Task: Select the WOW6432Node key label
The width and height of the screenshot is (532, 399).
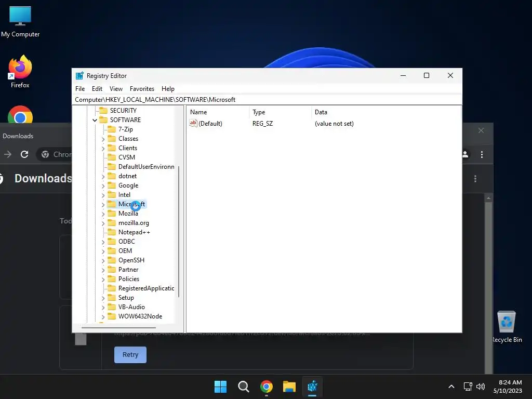Action: click(x=140, y=316)
